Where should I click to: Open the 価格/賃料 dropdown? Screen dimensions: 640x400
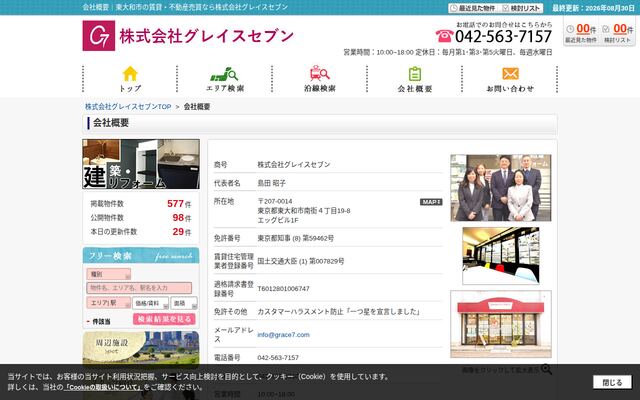150,303
